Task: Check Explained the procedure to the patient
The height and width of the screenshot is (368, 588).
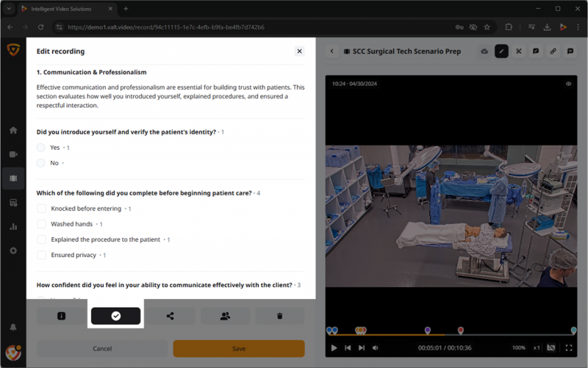Action: (x=42, y=239)
